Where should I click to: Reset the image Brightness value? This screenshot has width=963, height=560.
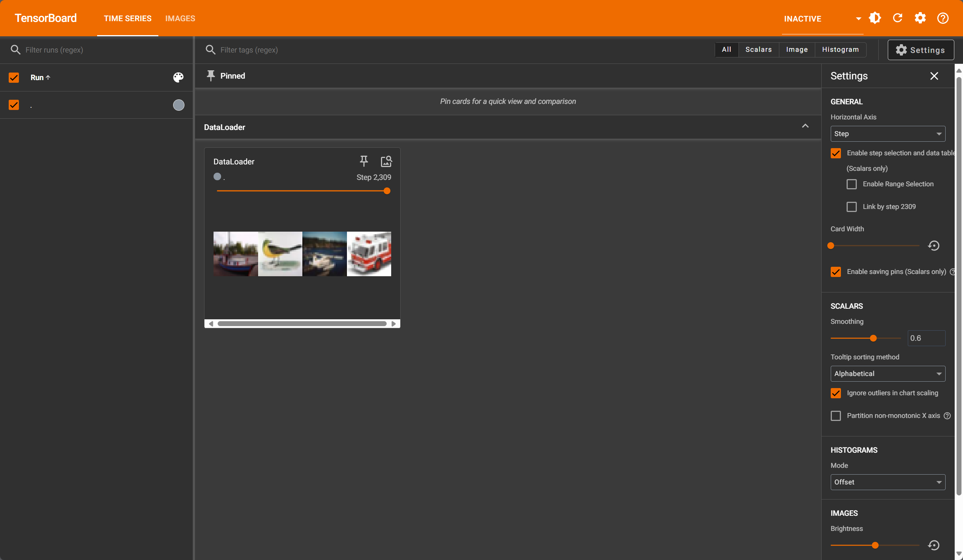pos(933,545)
